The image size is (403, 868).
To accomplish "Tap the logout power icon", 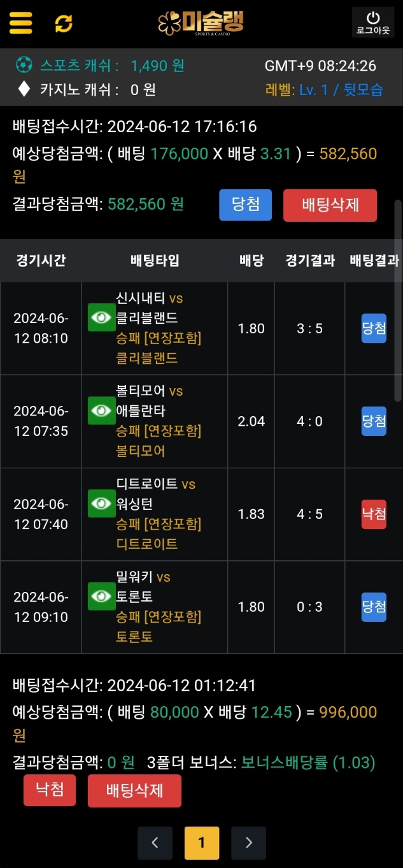I will click(x=373, y=22).
